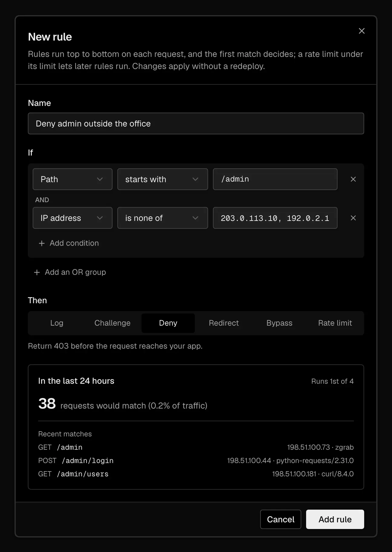Edit the /admin path value field
The width and height of the screenshot is (392, 552).
click(275, 179)
